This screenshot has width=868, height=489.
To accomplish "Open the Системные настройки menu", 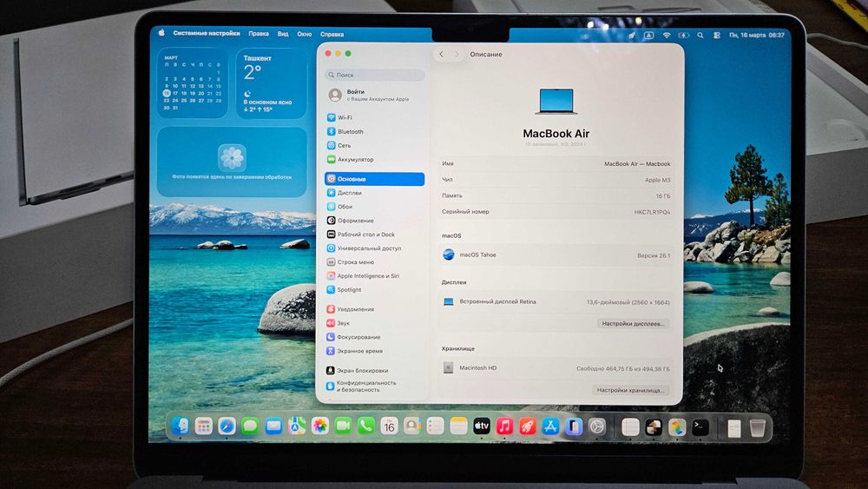I will click(207, 33).
